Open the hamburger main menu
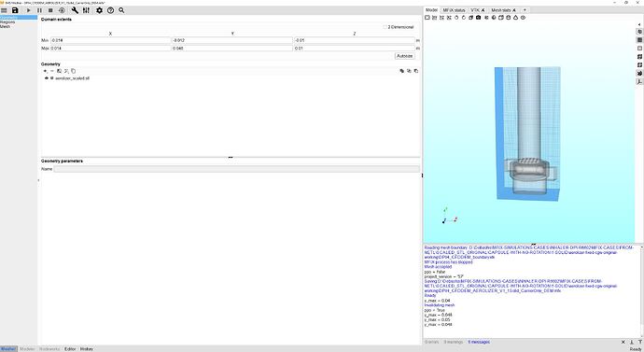The image size is (644, 352). (4, 10)
